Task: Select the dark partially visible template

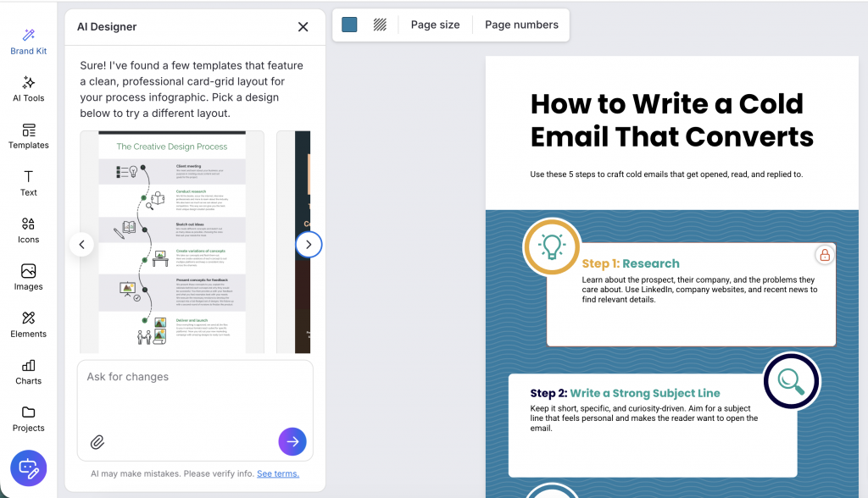Action: [x=294, y=242]
